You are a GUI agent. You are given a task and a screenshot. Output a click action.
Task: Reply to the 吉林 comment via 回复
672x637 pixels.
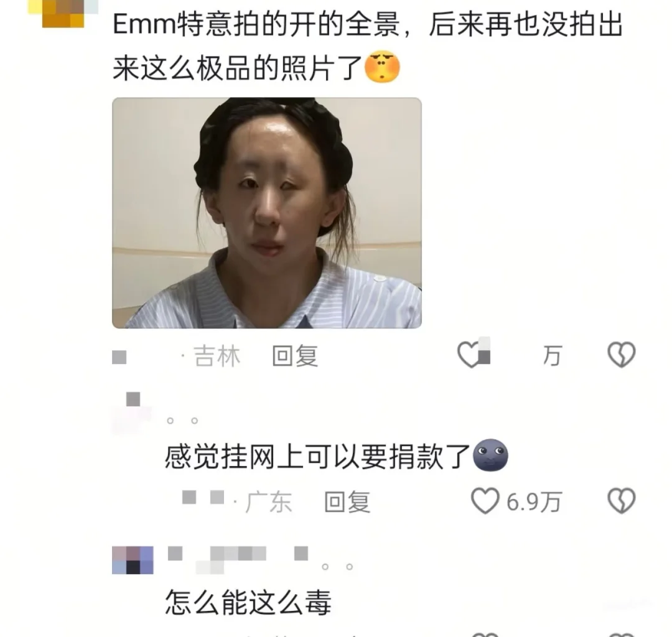point(296,356)
